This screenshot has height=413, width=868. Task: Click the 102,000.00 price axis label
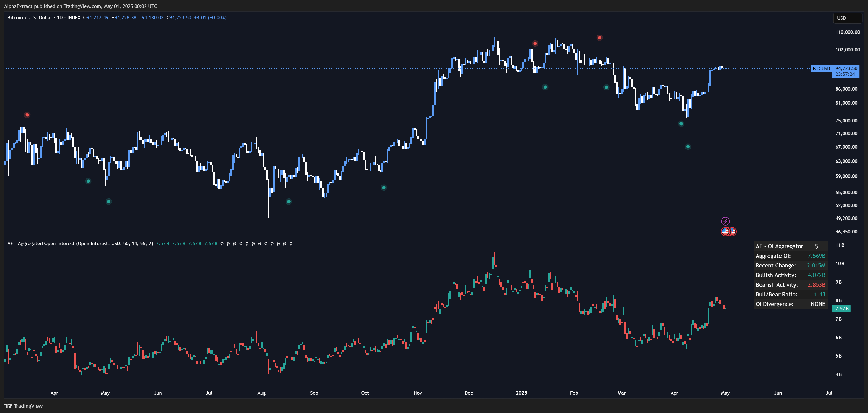point(848,50)
